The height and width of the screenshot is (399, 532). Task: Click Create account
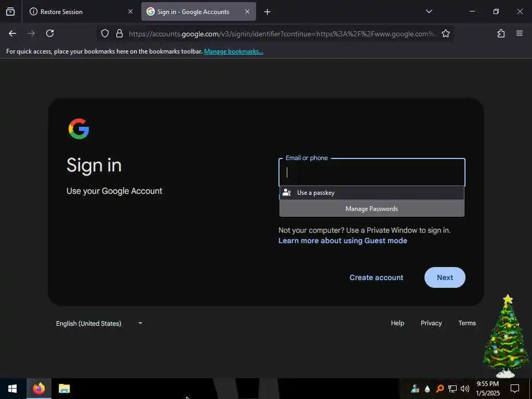(x=376, y=277)
